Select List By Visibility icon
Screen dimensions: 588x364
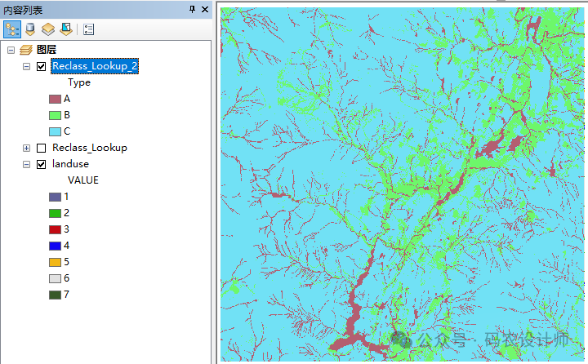(x=47, y=29)
